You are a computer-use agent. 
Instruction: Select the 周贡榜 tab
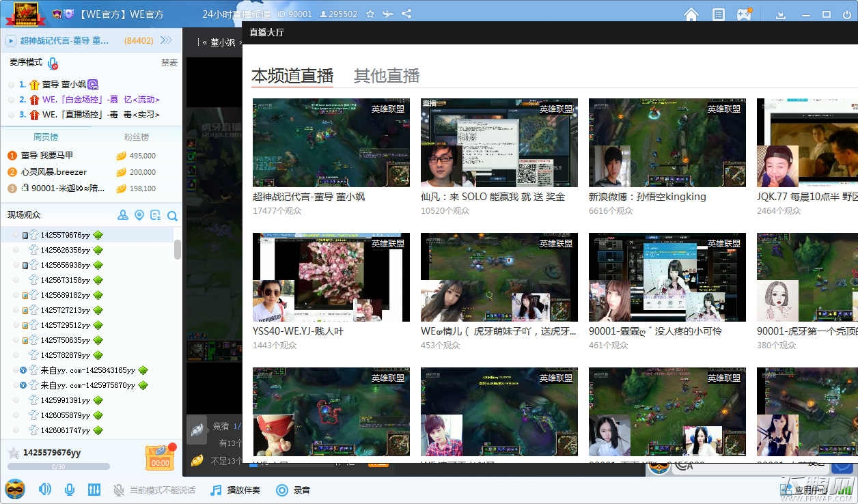coord(46,137)
